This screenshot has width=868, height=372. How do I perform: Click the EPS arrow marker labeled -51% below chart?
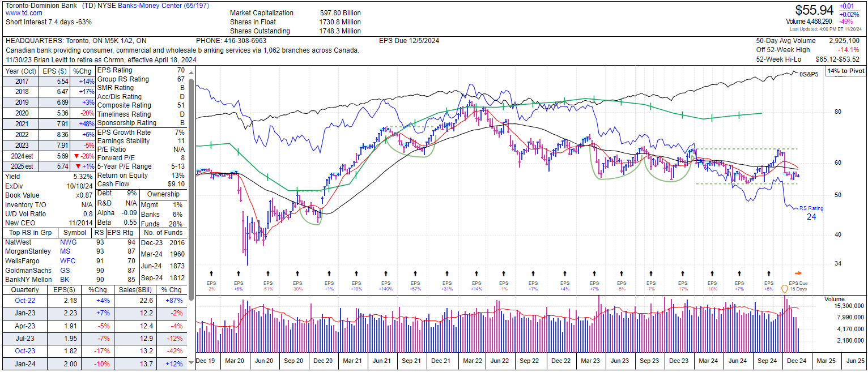[x=268, y=273]
